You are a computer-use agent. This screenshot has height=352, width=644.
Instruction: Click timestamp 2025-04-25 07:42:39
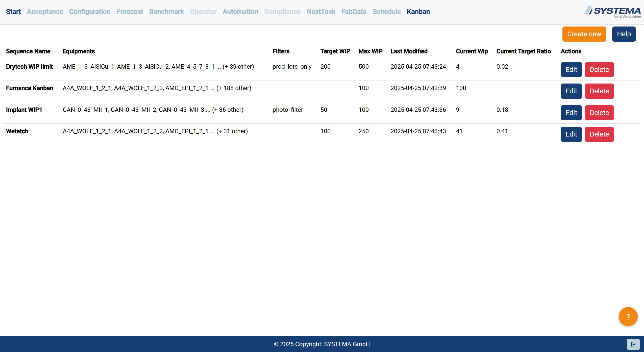418,88
